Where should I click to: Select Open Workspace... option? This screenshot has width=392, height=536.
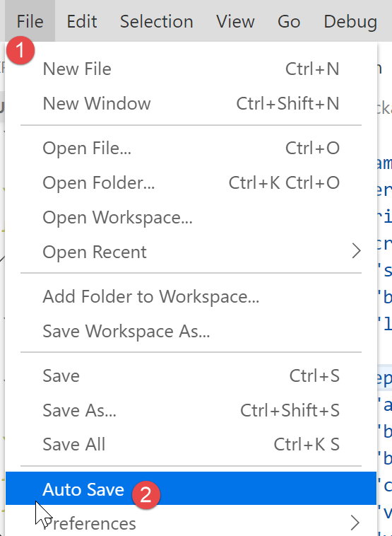pos(191,217)
